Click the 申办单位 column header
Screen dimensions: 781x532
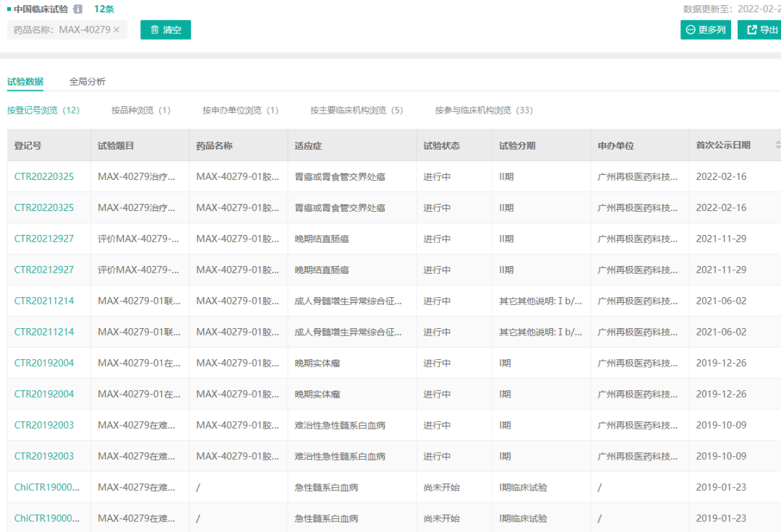tap(615, 145)
